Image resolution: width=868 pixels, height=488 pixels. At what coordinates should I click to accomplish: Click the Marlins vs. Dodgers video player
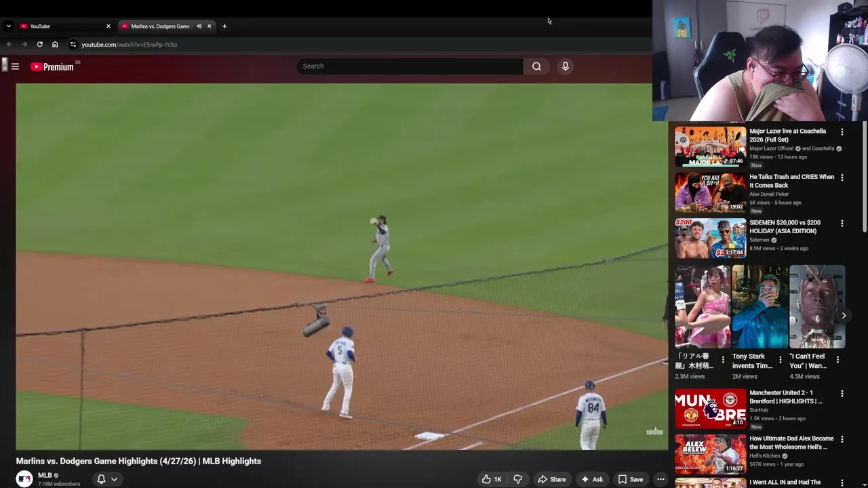pos(342,266)
